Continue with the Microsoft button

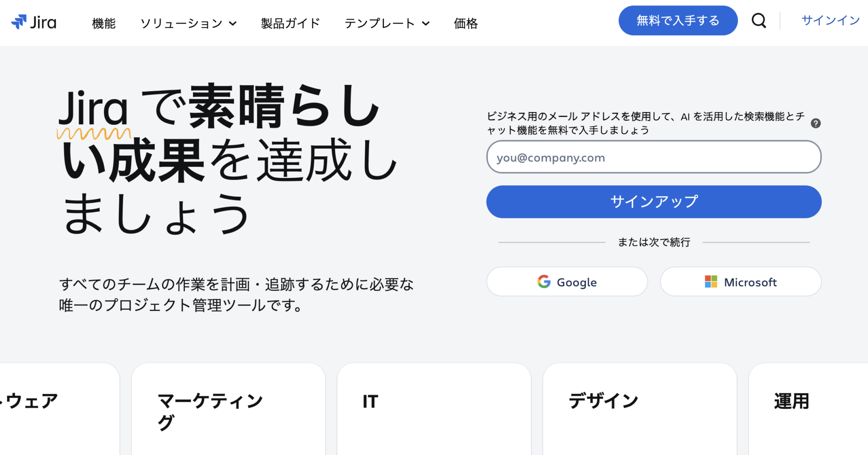[x=741, y=282]
